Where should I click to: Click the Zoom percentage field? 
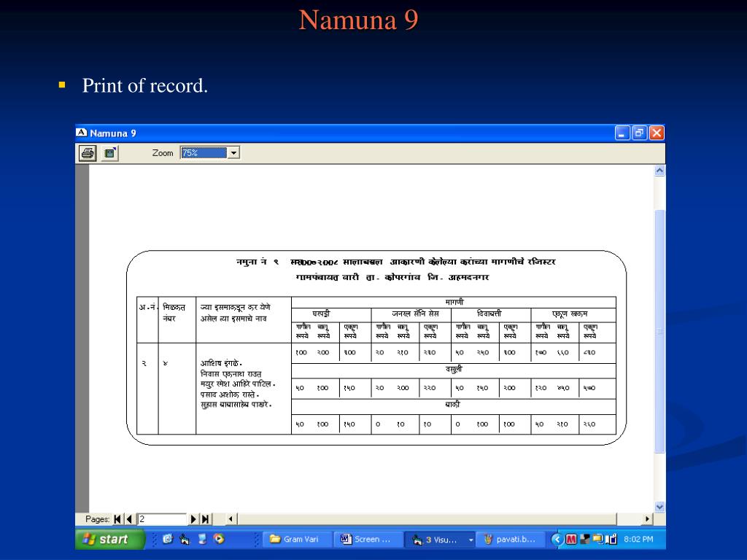(204, 153)
